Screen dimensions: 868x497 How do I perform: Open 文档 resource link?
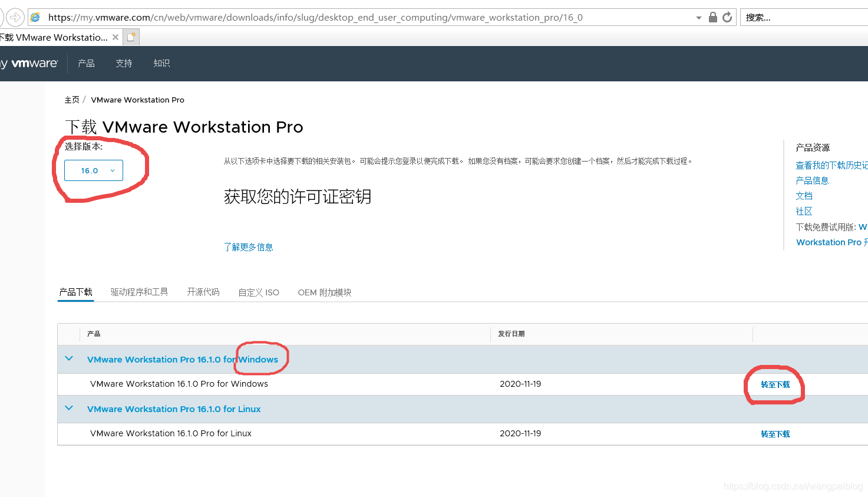pyautogui.click(x=804, y=196)
